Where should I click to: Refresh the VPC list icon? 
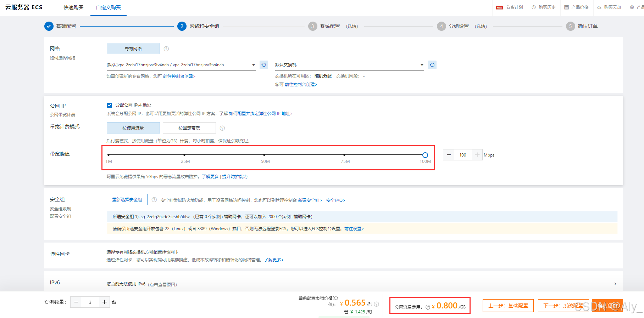pos(264,65)
